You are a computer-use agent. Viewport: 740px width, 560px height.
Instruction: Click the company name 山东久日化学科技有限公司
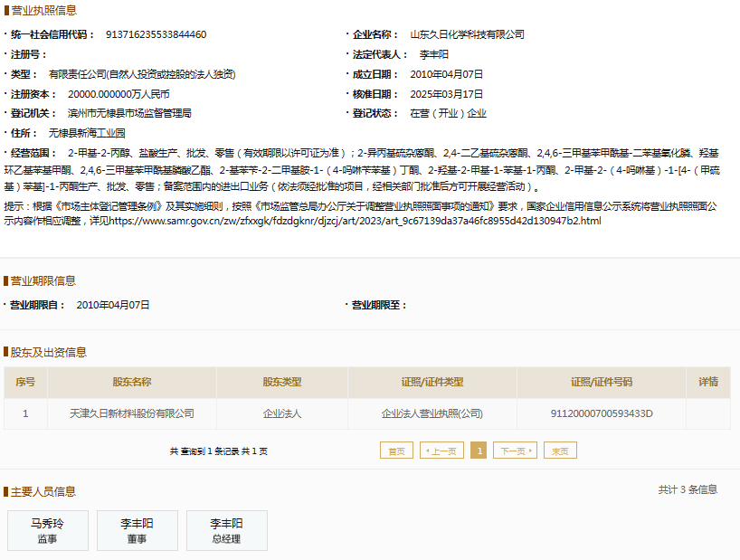[467, 34]
